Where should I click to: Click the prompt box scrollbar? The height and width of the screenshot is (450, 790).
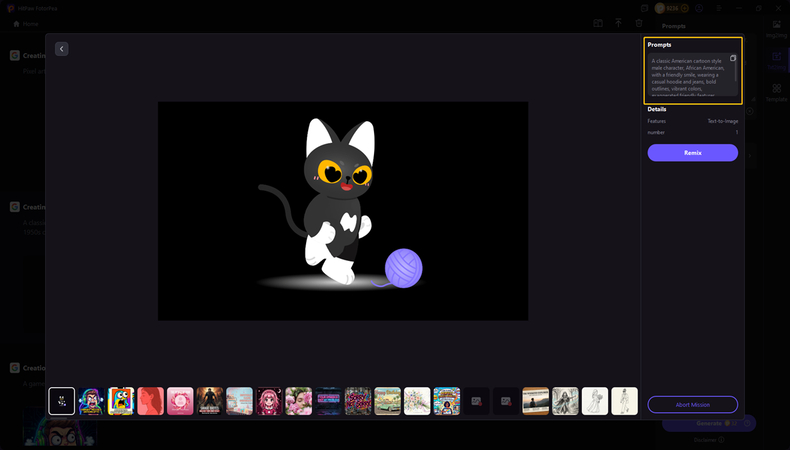pyautogui.click(x=736, y=71)
